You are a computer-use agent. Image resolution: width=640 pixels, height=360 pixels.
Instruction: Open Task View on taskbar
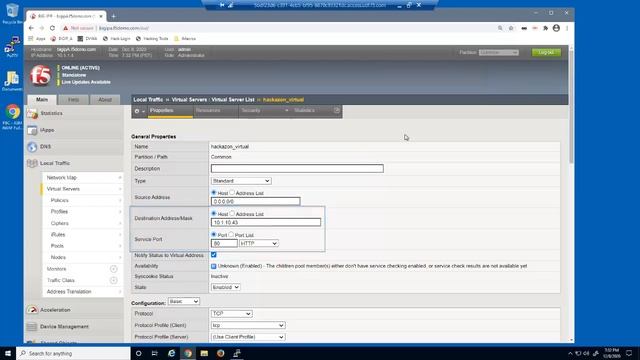(x=155, y=353)
